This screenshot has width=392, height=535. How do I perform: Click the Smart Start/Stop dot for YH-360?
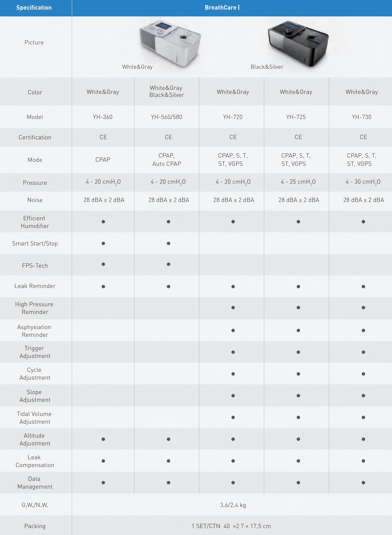pos(103,243)
